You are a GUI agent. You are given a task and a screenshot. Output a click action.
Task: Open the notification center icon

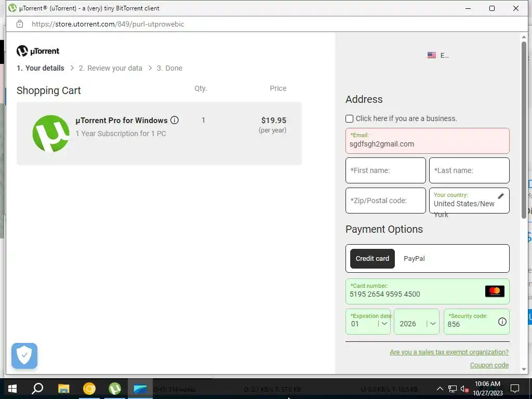pos(515,389)
